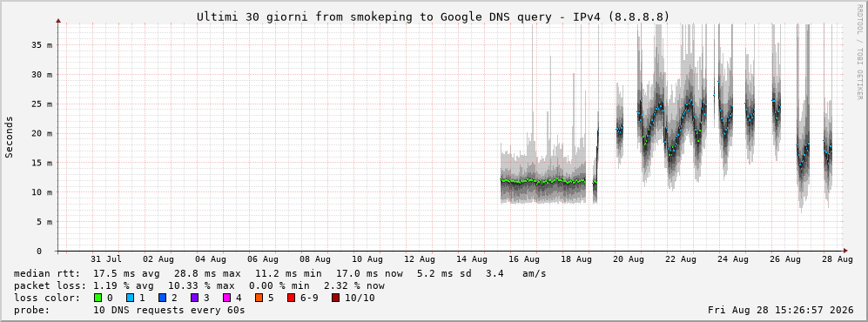
Task: Click the light blue loss color 1 swatch
Action: 130,298
